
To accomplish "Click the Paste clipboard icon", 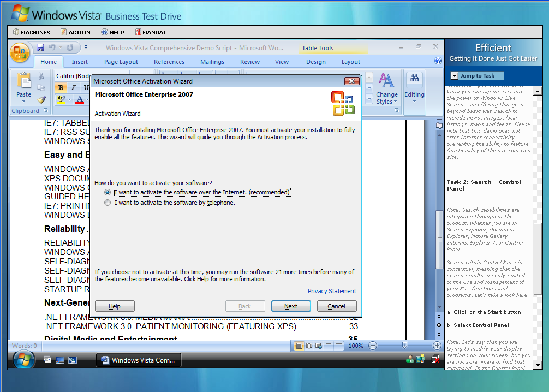I will [x=24, y=81].
